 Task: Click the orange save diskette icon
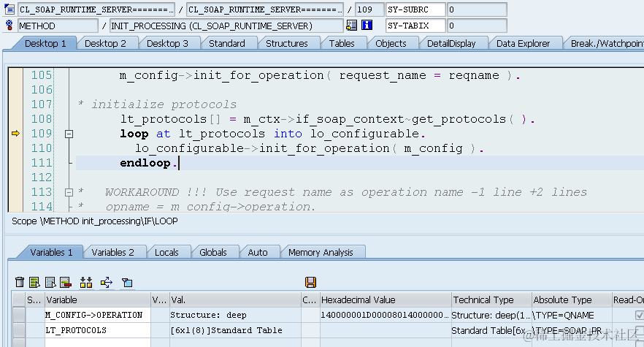pos(310,282)
